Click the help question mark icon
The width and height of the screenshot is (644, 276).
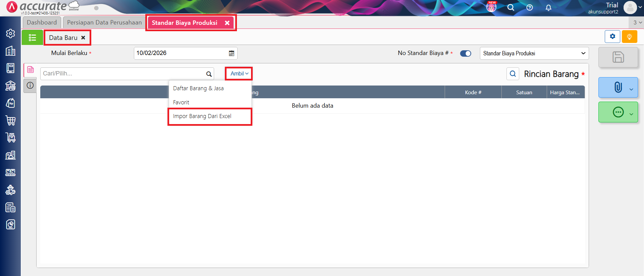(x=530, y=7)
